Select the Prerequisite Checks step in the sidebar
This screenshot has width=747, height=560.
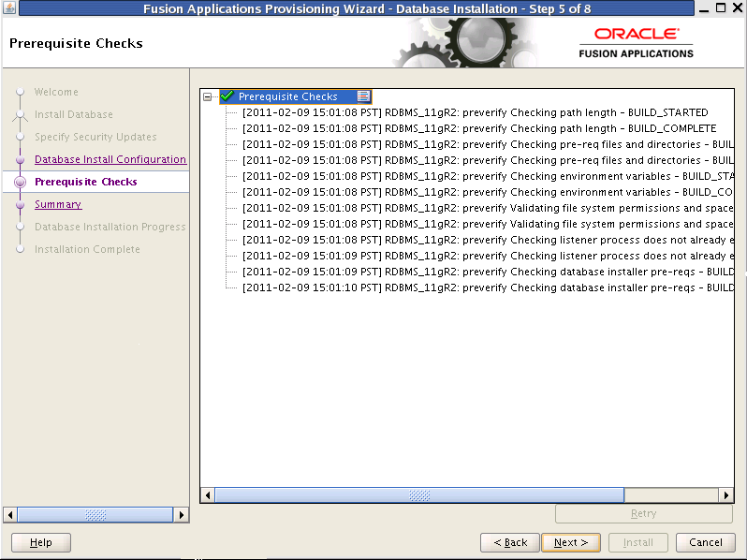click(86, 182)
